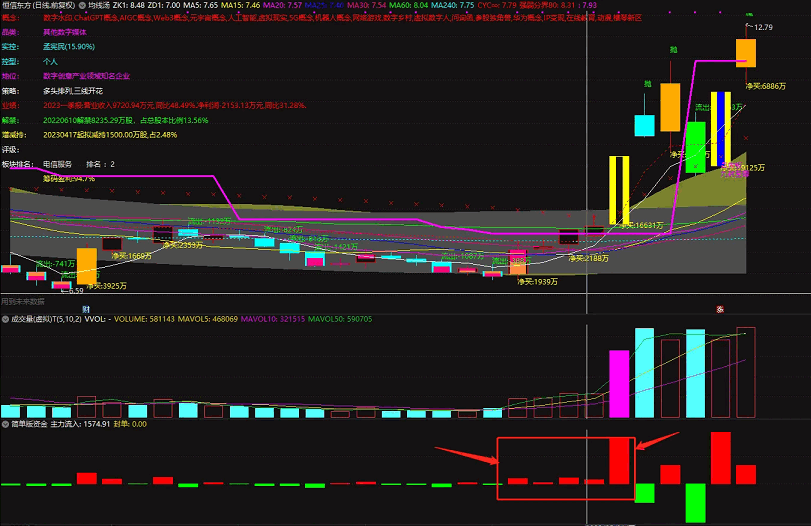Screen dimensions: 811x526
Task: Click the MAVOL10: 321515 readout
Action: [x=273, y=319]
